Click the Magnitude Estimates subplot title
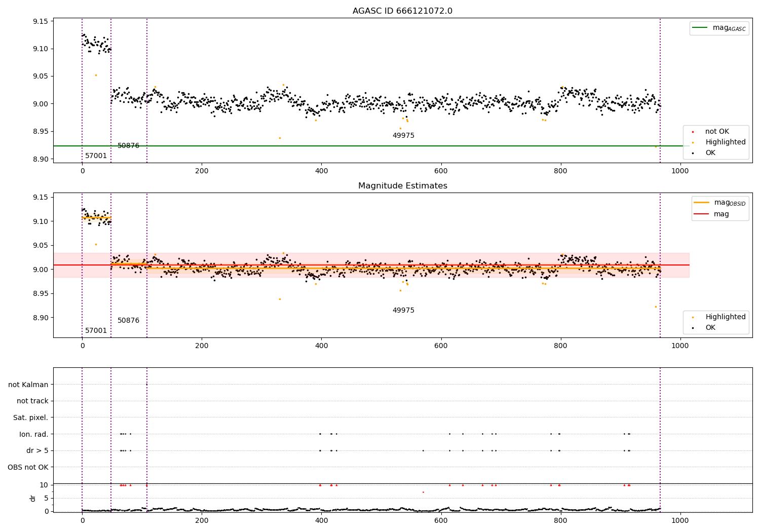 402,185
